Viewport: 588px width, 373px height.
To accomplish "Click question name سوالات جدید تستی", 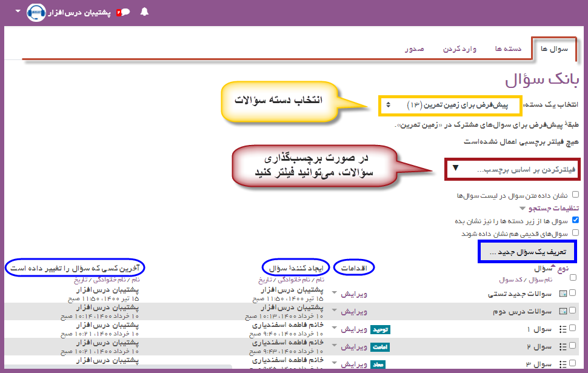I will click(x=520, y=294).
